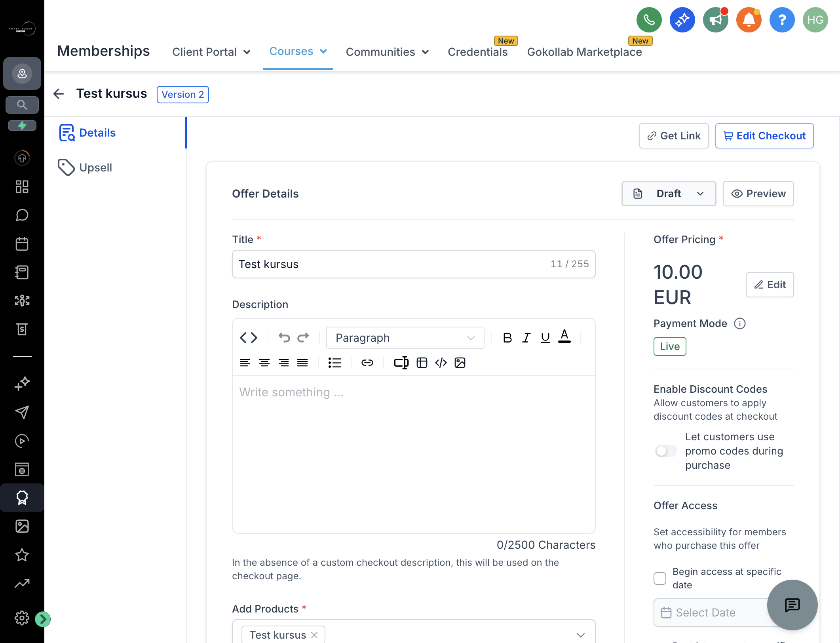Apply bold formatting in description editor

pos(507,338)
